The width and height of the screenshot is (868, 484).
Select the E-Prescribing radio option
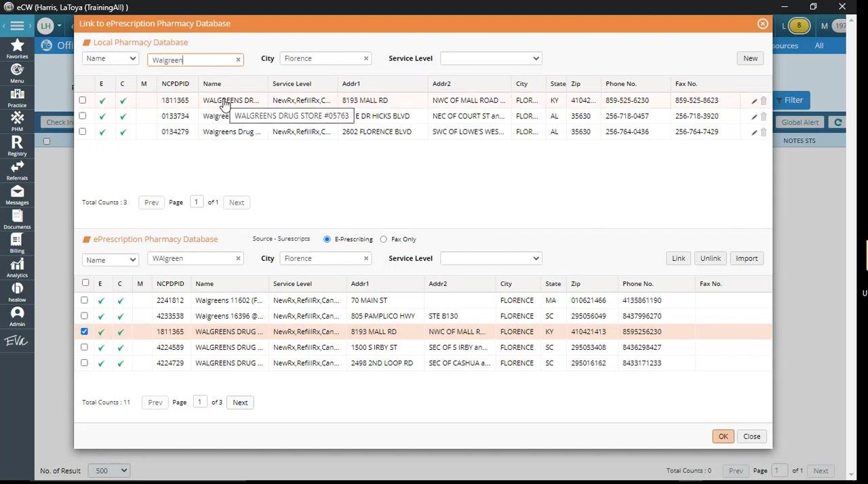pyautogui.click(x=327, y=239)
